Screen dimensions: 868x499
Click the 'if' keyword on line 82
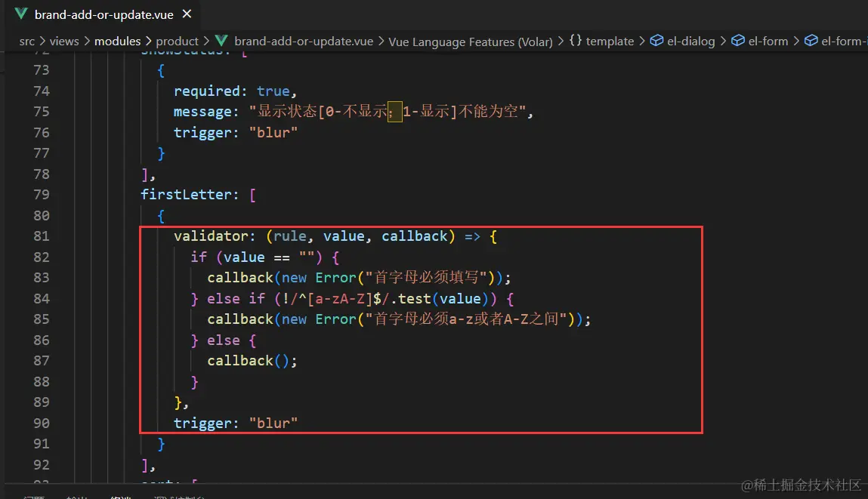coord(199,257)
